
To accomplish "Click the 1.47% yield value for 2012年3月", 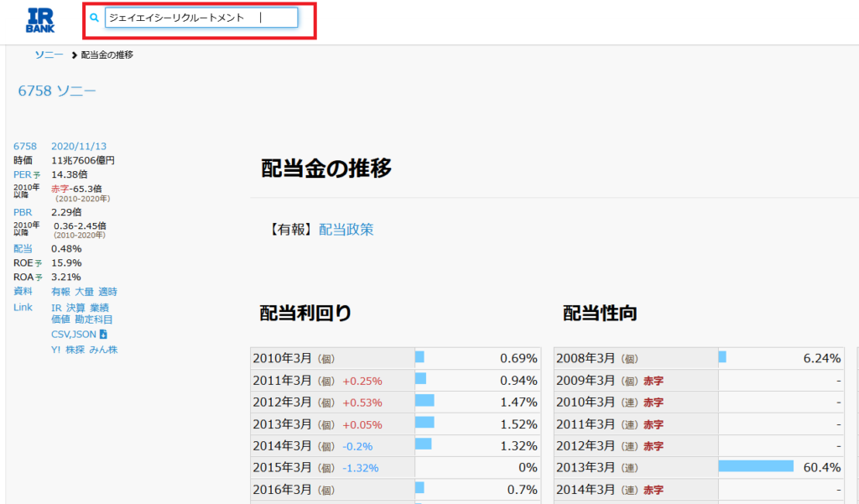I will 518,402.
